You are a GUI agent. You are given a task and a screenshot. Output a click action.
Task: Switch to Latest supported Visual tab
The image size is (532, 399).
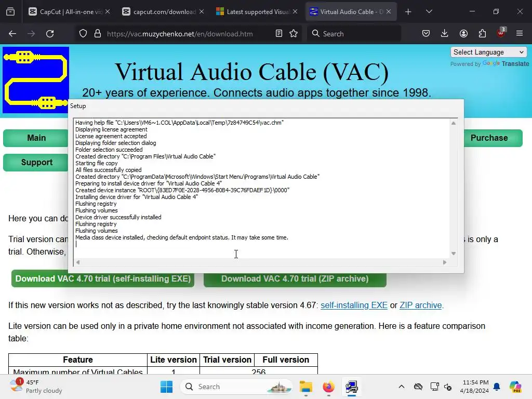pos(257,12)
